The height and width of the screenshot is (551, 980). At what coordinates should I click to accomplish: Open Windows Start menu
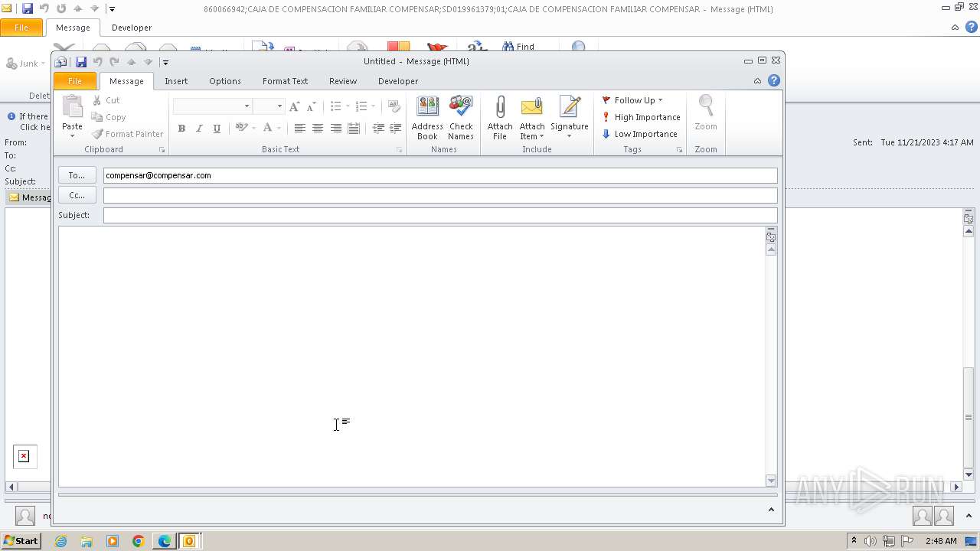click(21, 541)
